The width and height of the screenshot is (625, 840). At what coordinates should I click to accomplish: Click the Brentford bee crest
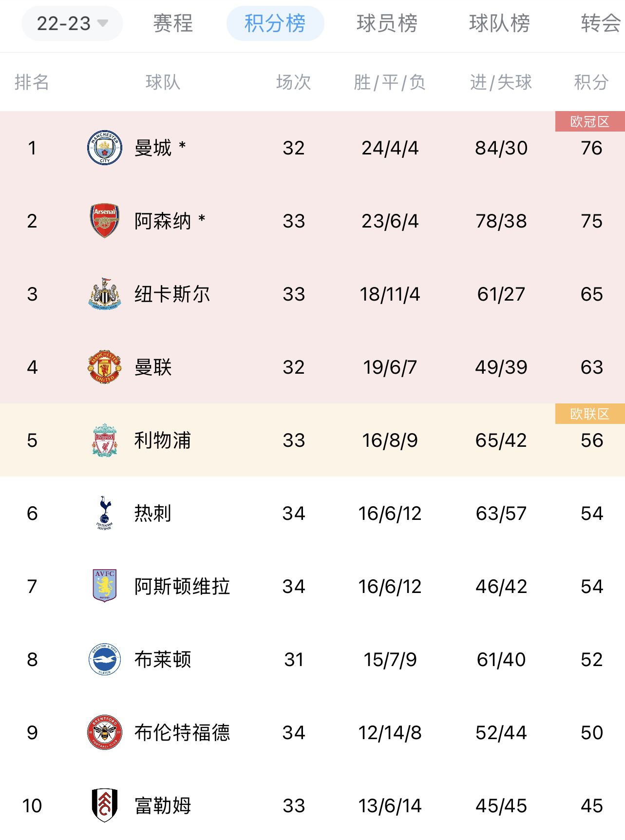point(105,732)
